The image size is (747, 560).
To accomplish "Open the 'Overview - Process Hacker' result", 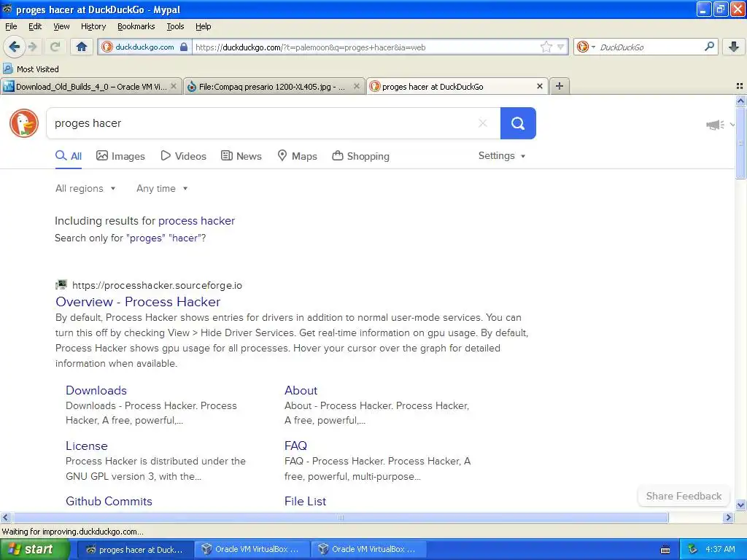I will pyautogui.click(x=138, y=302).
